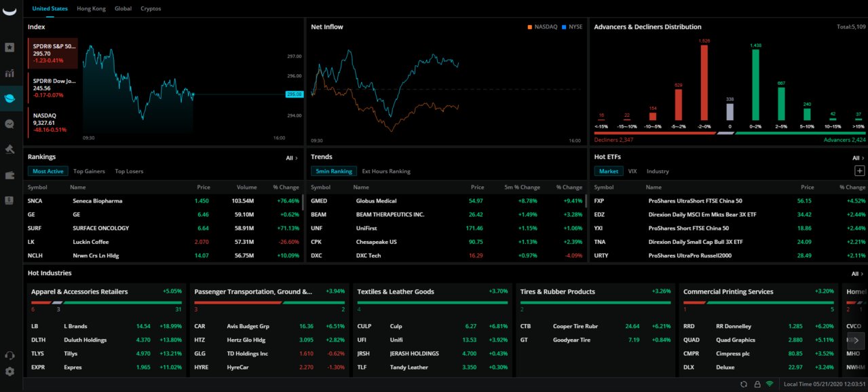Sort Hot ETFs by the Price header
This screenshot has width=868, height=392.
coord(806,187)
